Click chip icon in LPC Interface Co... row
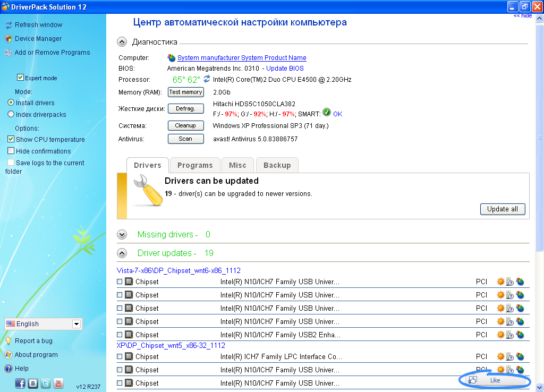Image resolution: width=544 pixels, height=392 pixels. [129, 356]
